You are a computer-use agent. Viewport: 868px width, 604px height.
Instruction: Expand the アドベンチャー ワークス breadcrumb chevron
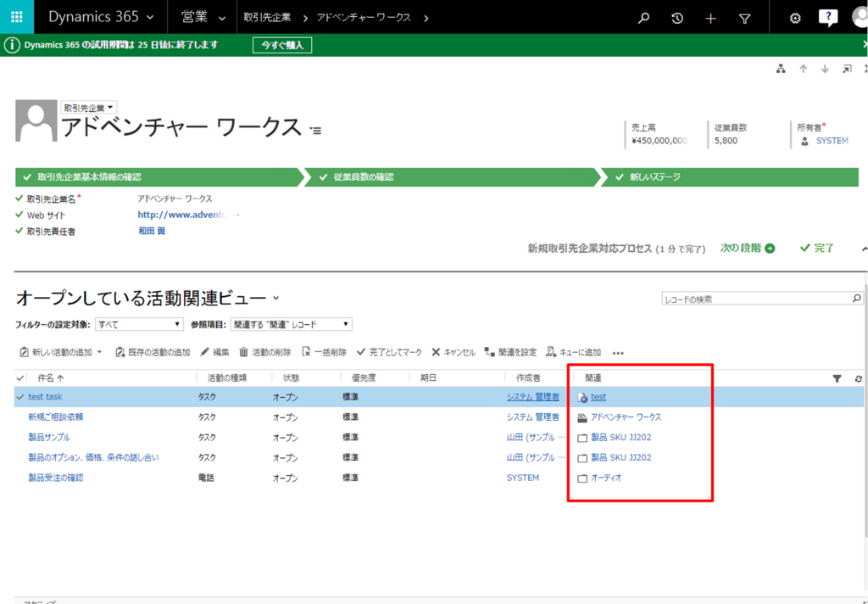(x=426, y=19)
